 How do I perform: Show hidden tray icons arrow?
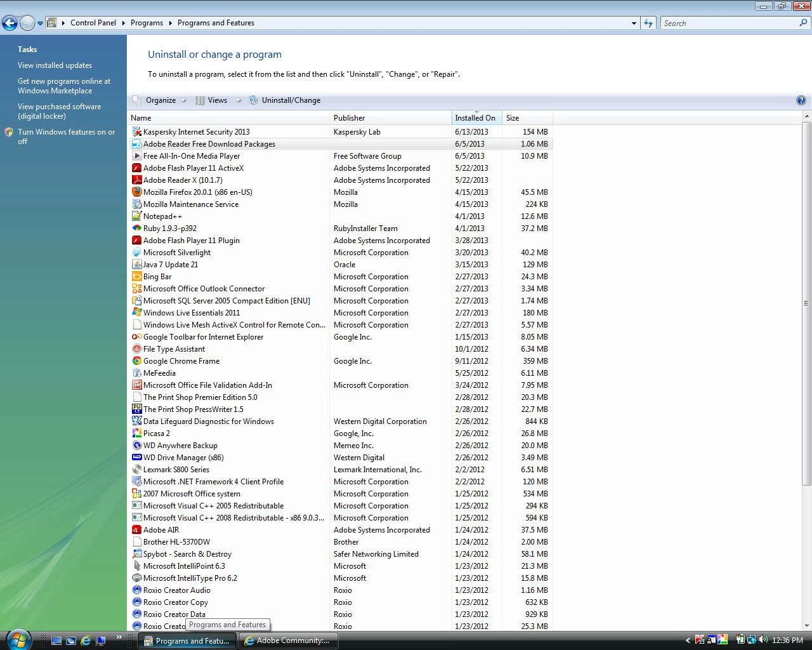pyautogui.click(x=688, y=640)
